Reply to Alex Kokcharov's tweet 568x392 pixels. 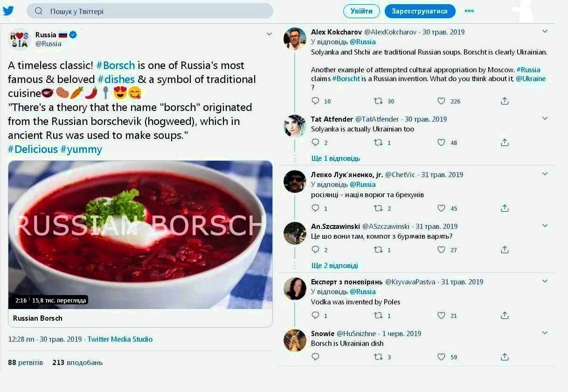[315, 101]
